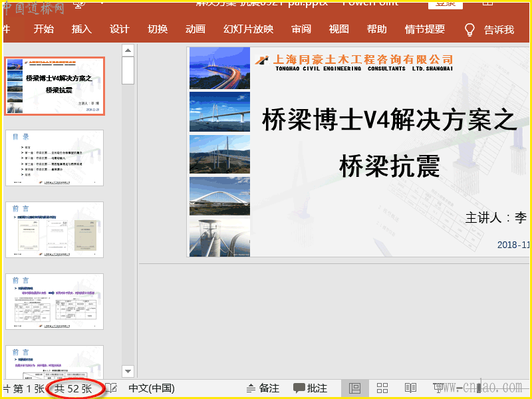
Task: Open the 幻灯片放映 tab
Action: (248, 29)
